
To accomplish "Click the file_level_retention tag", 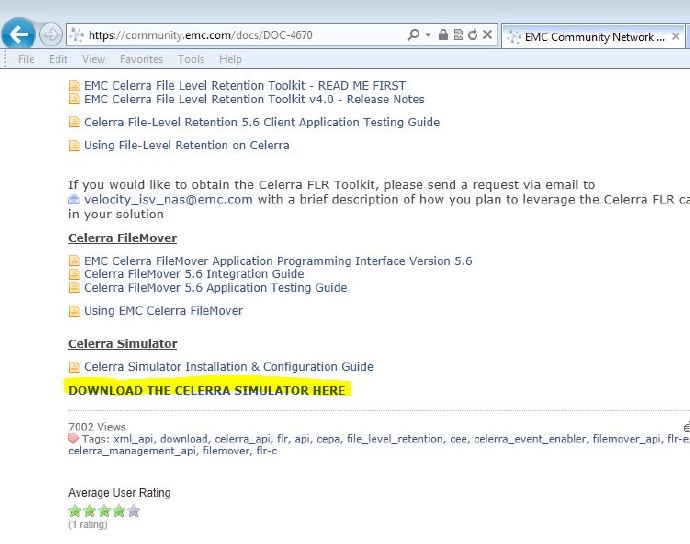I will pos(395,439).
